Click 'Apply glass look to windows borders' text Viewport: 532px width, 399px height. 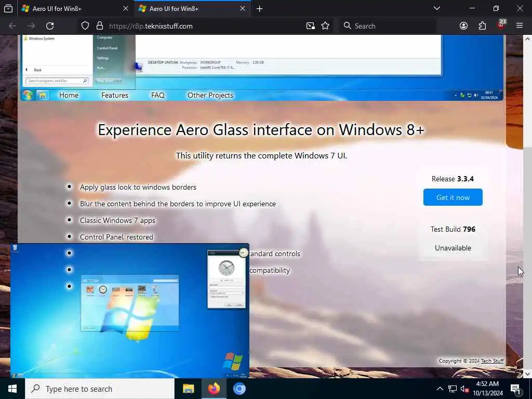[138, 187]
